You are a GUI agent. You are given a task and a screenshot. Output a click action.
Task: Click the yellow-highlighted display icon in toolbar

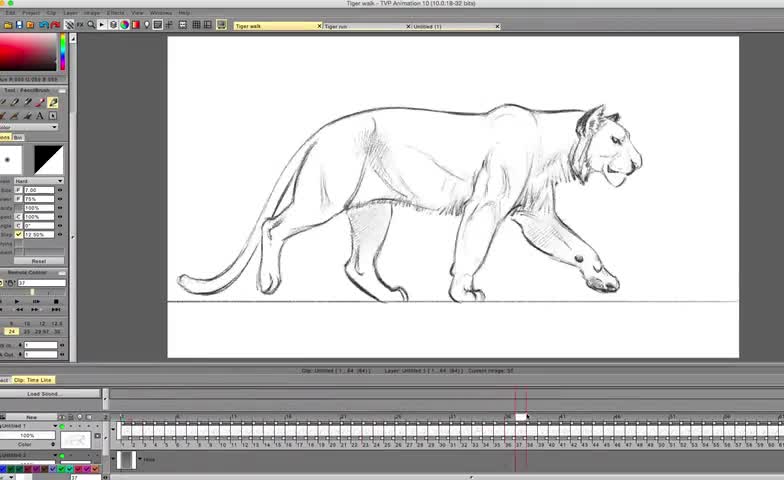[222, 24]
